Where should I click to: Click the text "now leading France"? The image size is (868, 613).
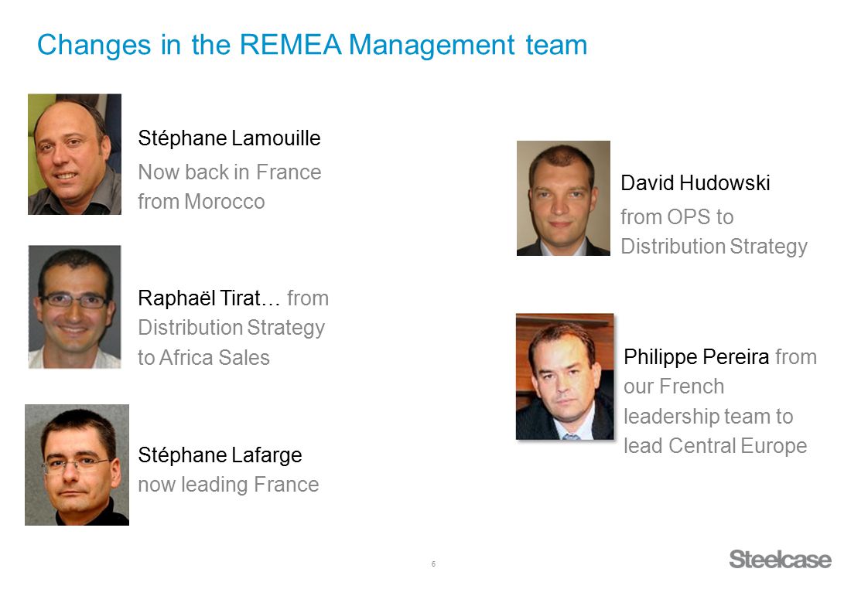pos(229,485)
